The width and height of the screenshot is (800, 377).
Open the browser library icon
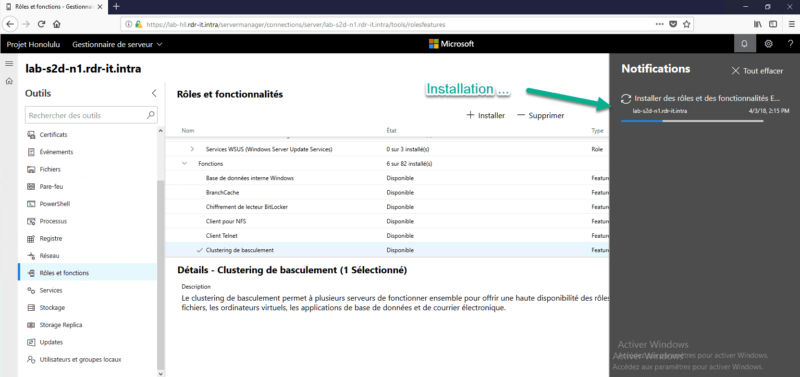tap(758, 24)
